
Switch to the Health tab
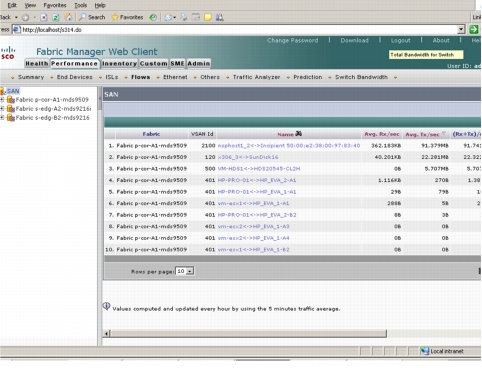point(37,63)
